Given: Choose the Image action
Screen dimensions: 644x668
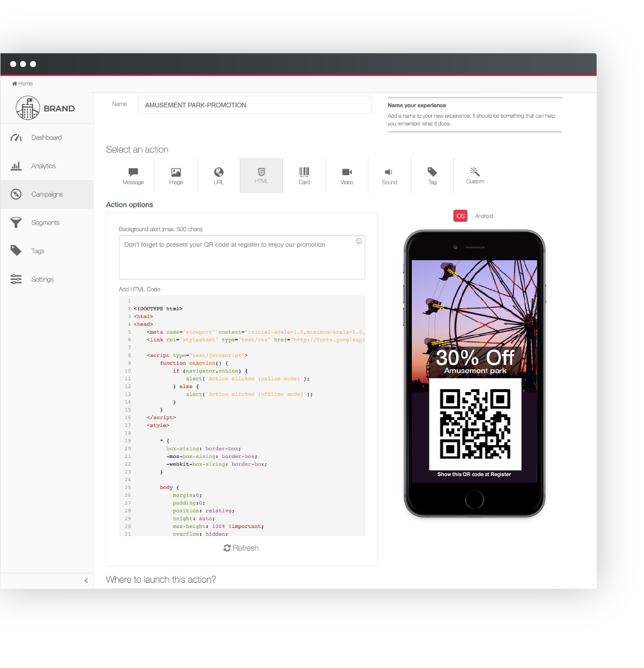Looking at the screenshot, I should pyautogui.click(x=176, y=176).
